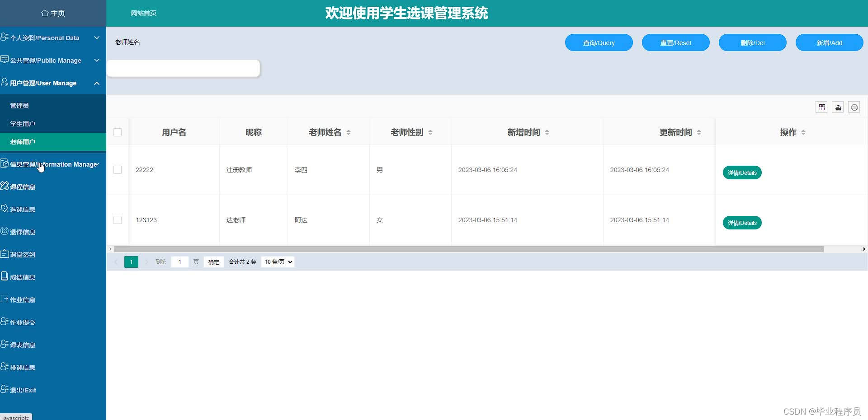Click 网站首页 in the top bar
This screenshot has height=420, width=868.
coord(143,13)
